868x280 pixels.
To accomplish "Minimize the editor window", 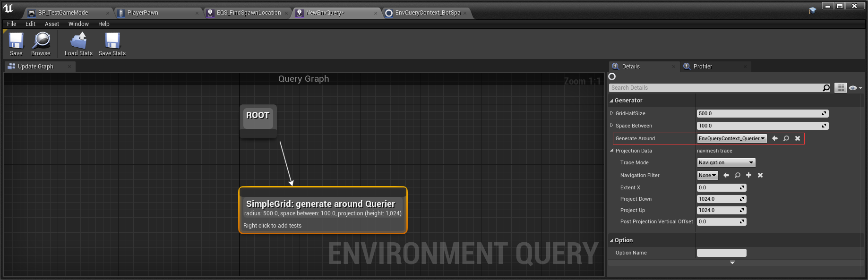I will point(828,6).
